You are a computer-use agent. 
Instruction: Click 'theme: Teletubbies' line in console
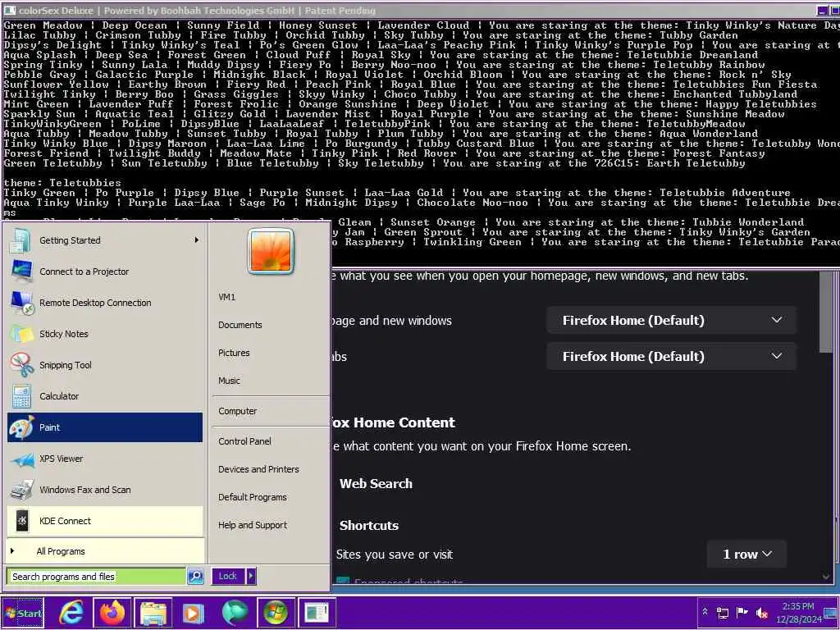62,183
